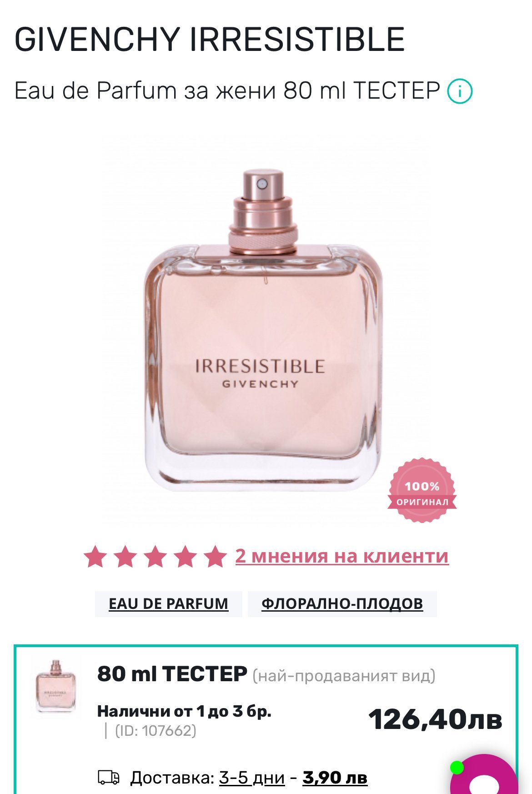
Task: Click the 100% ОРИГИНАЛ badge
Action: tap(422, 490)
